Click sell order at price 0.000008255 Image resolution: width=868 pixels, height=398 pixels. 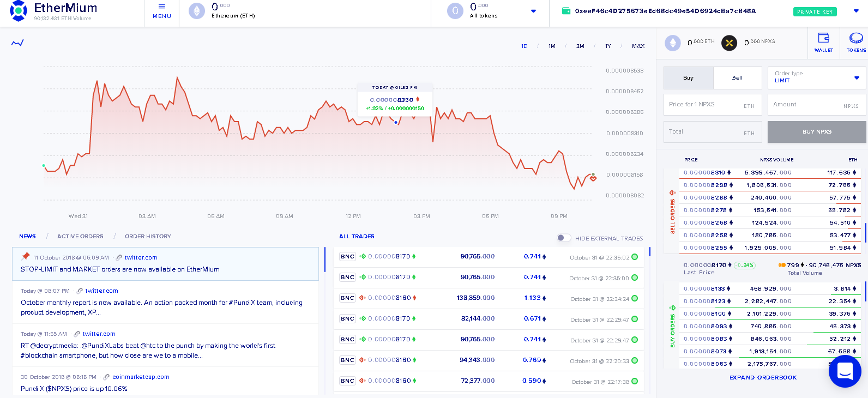tap(770, 248)
